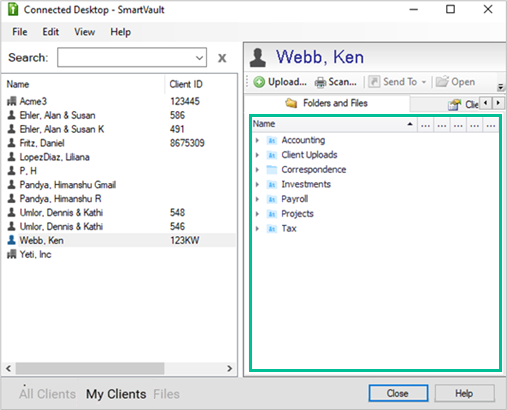Click the Folders and Files tab icon
507x410 pixels.
click(x=291, y=103)
